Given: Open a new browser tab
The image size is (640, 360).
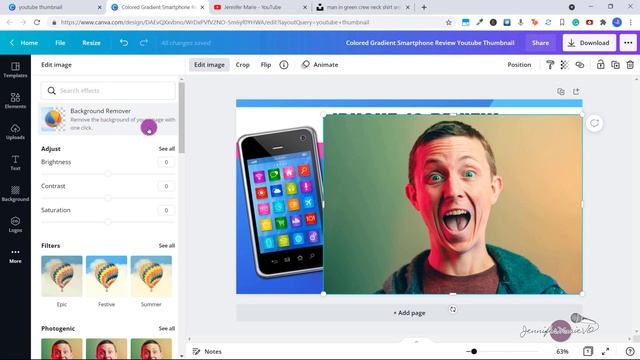Looking at the screenshot, I should (424, 7).
